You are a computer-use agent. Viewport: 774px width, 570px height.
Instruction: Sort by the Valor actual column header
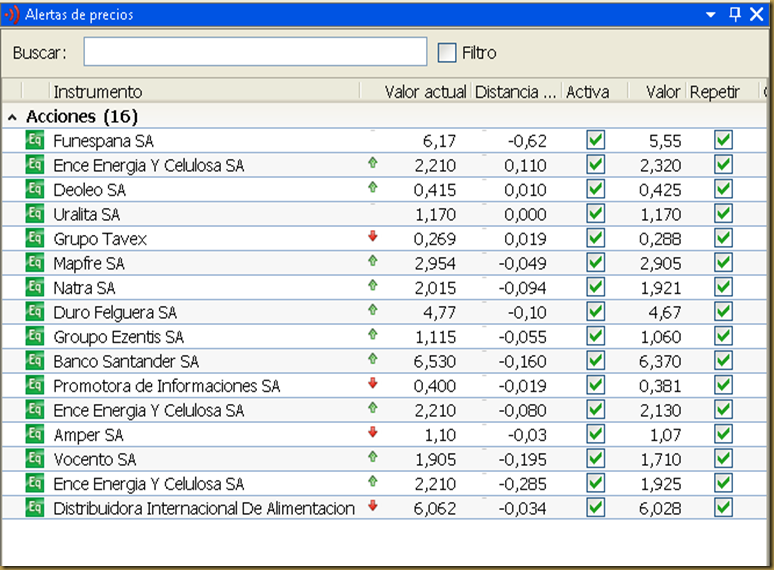click(416, 91)
